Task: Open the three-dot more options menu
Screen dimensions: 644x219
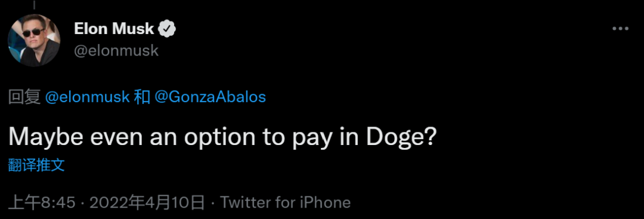Action: pos(620,29)
